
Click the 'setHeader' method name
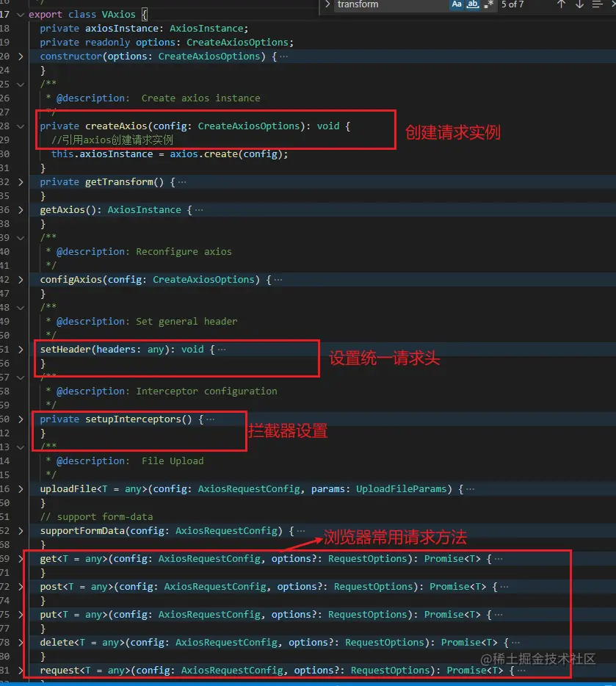pyautogui.click(x=65, y=350)
